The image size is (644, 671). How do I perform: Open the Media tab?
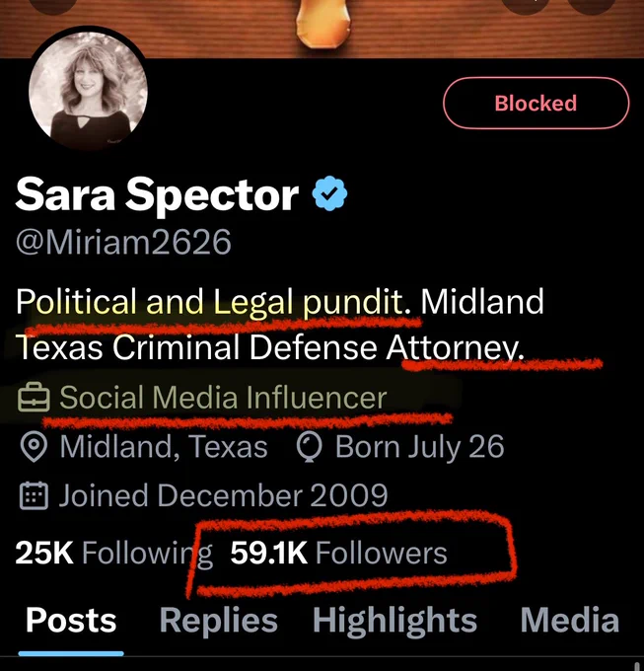(570, 620)
